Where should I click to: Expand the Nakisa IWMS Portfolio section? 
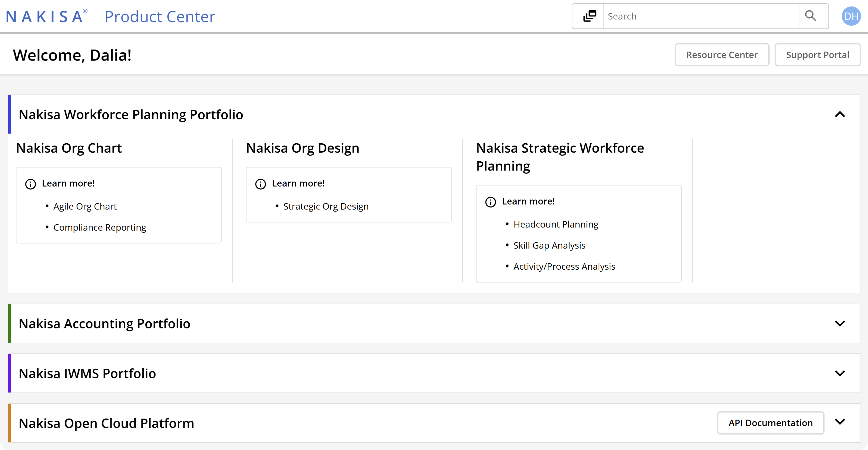click(x=840, y=373)
